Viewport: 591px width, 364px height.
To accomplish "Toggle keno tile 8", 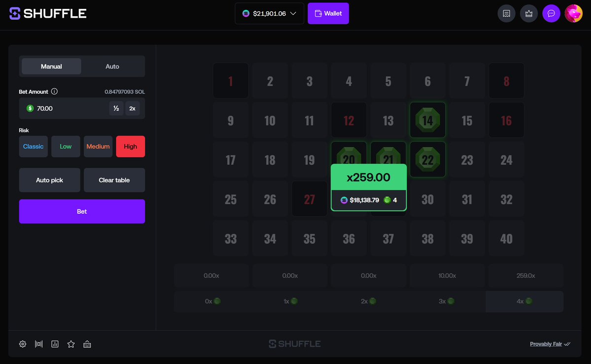I will 506,81.
